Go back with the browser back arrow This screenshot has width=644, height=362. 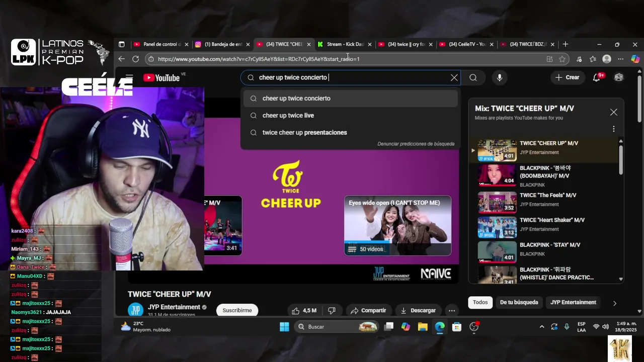pyautogui.click(x=121, y=59)
